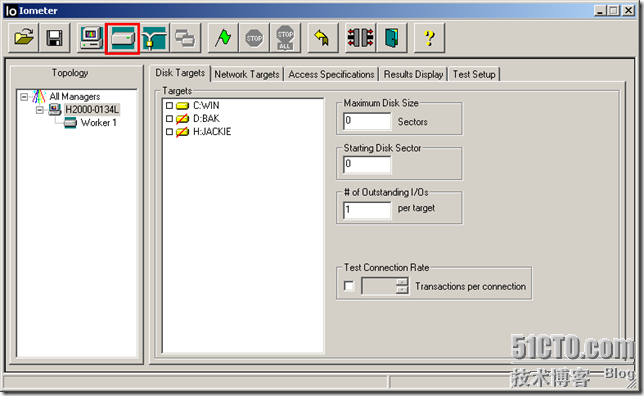Start tests with the green flag
644x396 pixels.
[223, 38]
